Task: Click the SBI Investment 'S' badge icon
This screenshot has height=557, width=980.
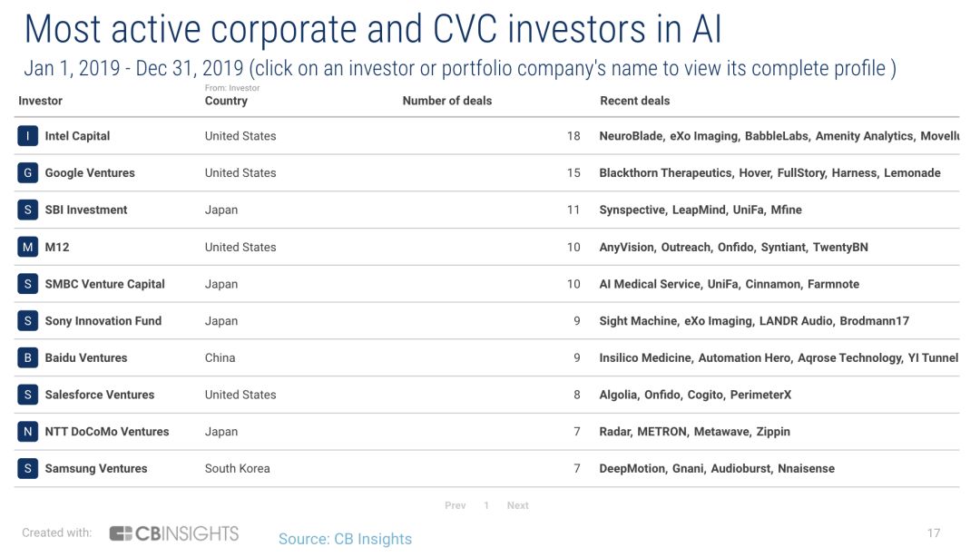Action: coord(28,210)
